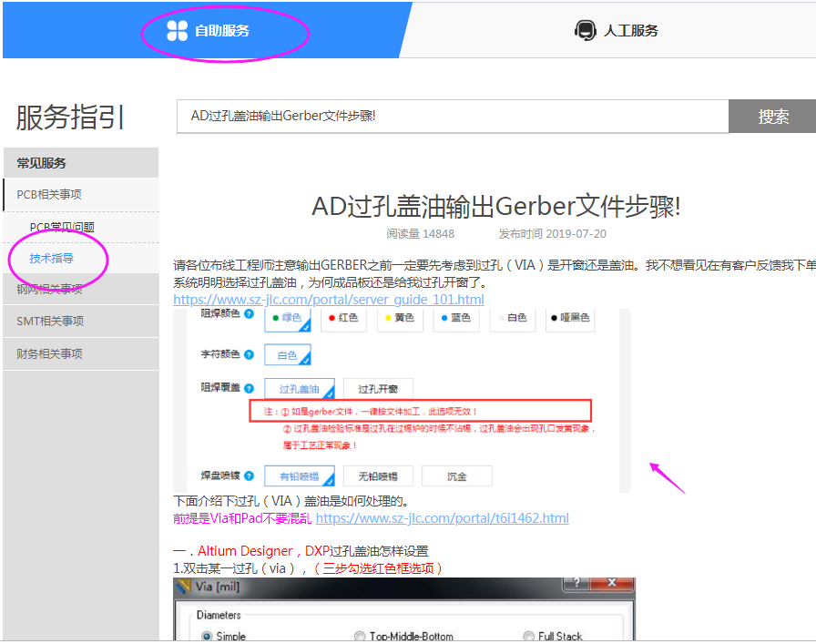
Task: Click the help icon beside 字符颜色
Action: 249,354
